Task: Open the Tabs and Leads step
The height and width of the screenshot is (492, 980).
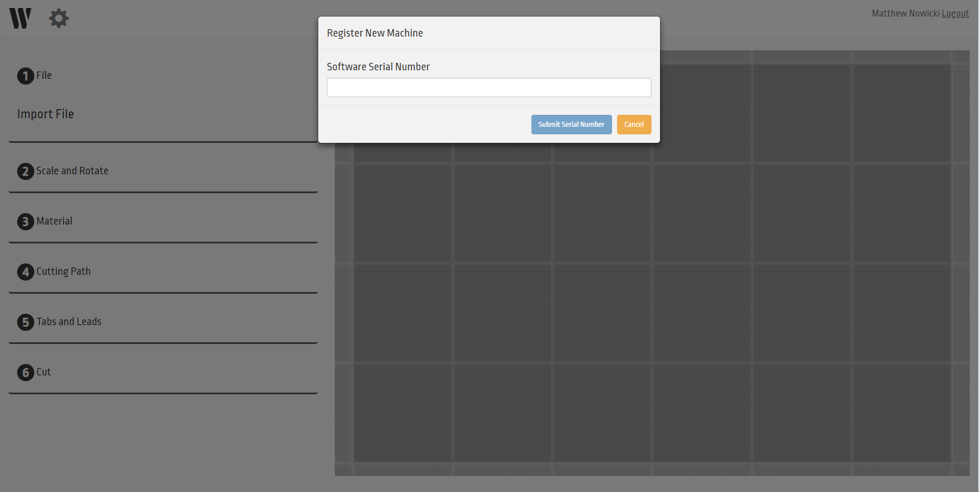Action: point(69,322)
